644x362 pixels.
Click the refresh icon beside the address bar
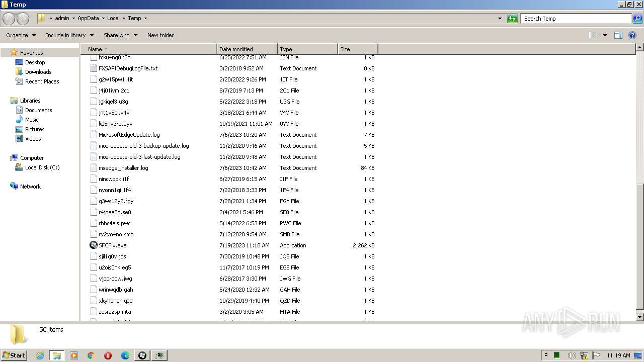[512, 19]
